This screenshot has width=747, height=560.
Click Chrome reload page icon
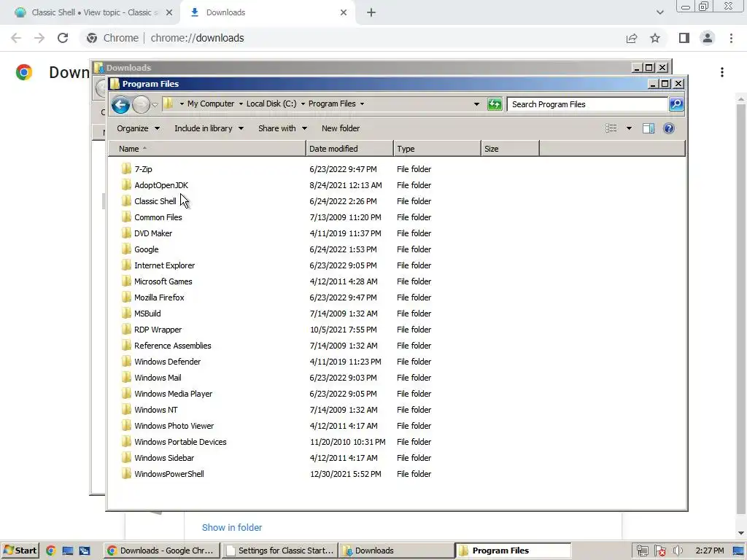(63, 38)
